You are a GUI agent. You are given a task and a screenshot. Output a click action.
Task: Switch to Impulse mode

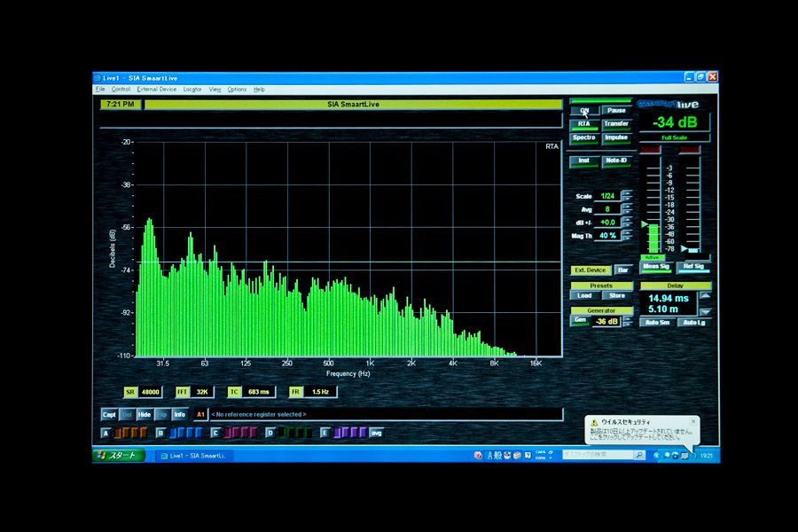pos(616,138)
